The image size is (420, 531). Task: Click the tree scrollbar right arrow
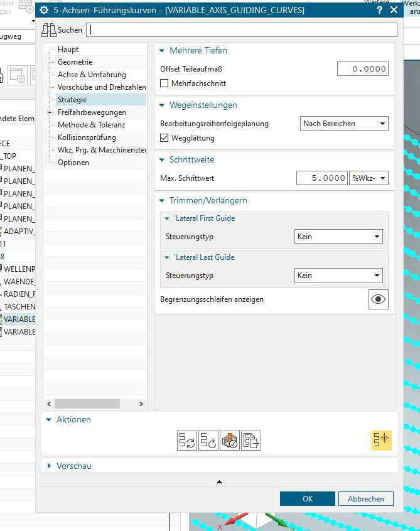[141, 404]
